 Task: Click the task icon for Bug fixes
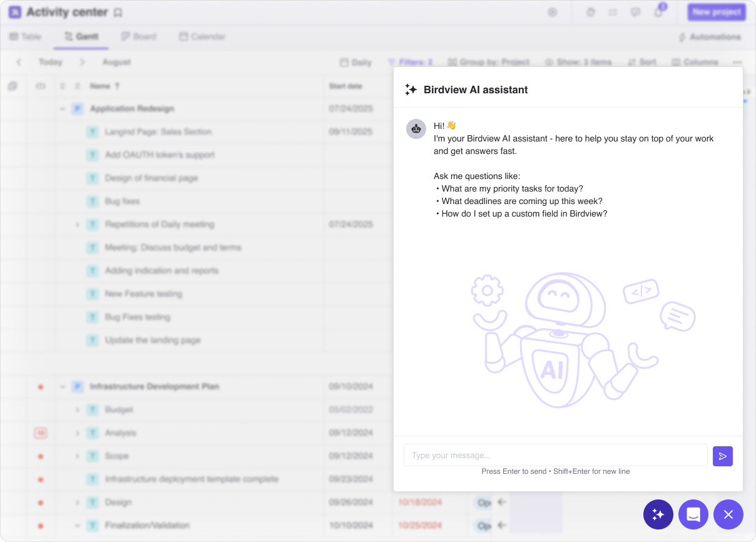tap(93, 202)
